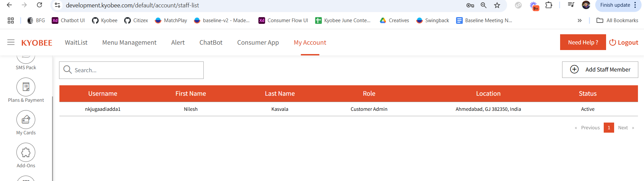The height and width of the screenshot is (181, 644).
Task: Click the Role column header
Action: 369,94
